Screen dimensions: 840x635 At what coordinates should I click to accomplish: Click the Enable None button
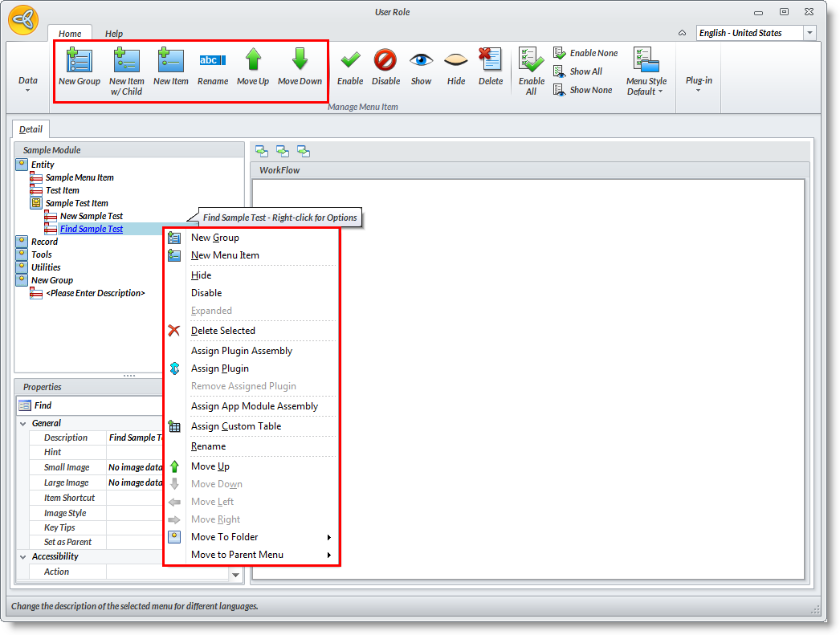585,53
